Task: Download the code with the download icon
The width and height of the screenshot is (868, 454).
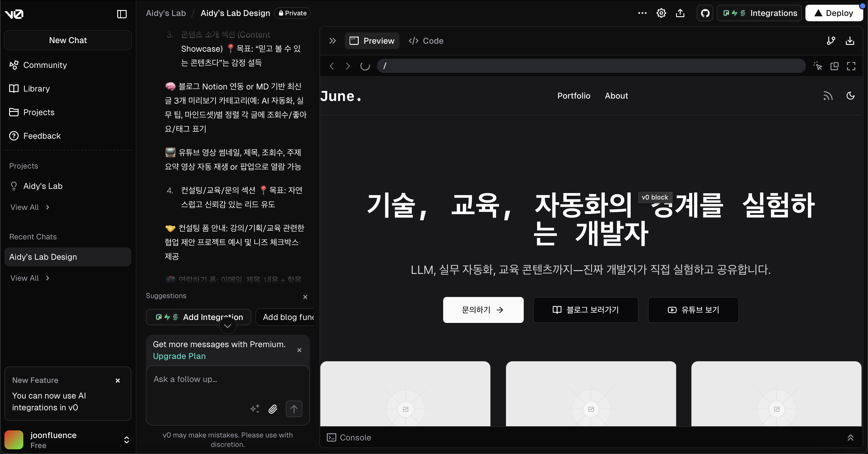Action: [x=850, y=41]
